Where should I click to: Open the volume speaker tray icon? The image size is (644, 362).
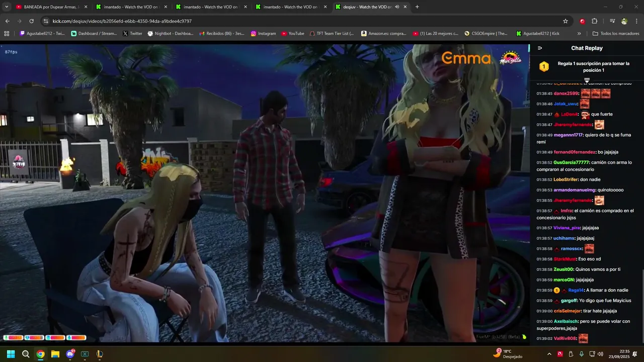point(600,354)
